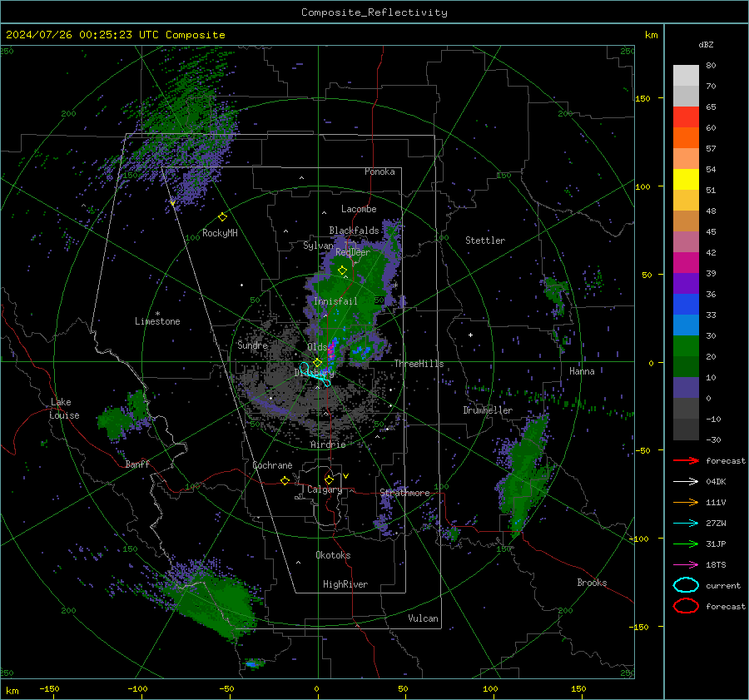Click the Brooks town label

tap(592, 583)
